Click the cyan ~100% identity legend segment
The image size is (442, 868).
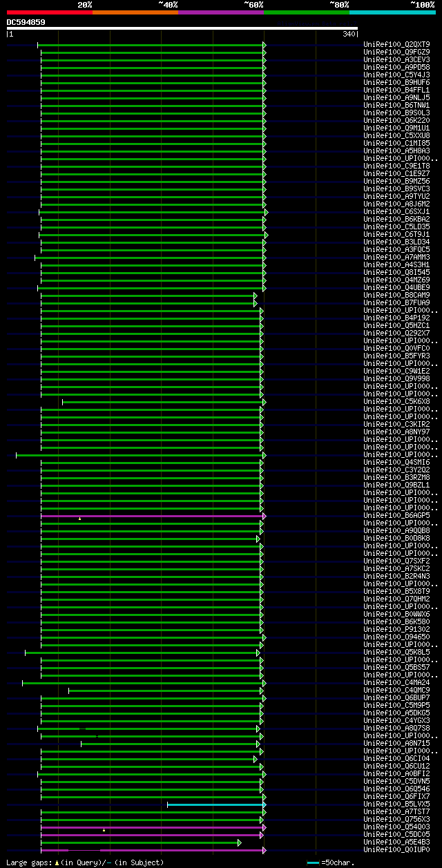click(x=392, y=12)
